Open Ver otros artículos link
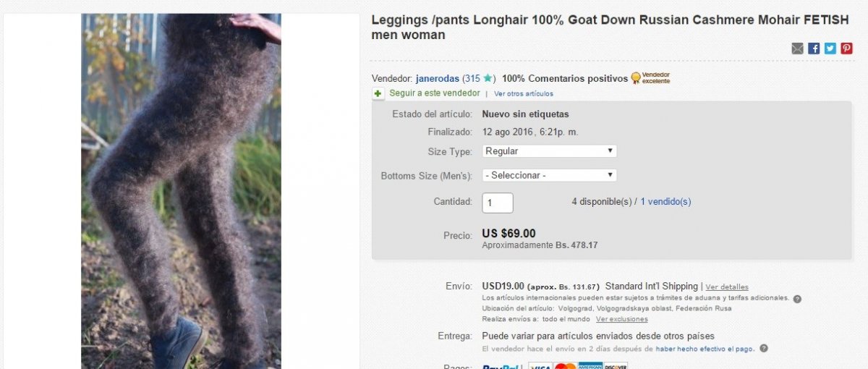Viewport: 868px width, 369px height. [524, 93]
